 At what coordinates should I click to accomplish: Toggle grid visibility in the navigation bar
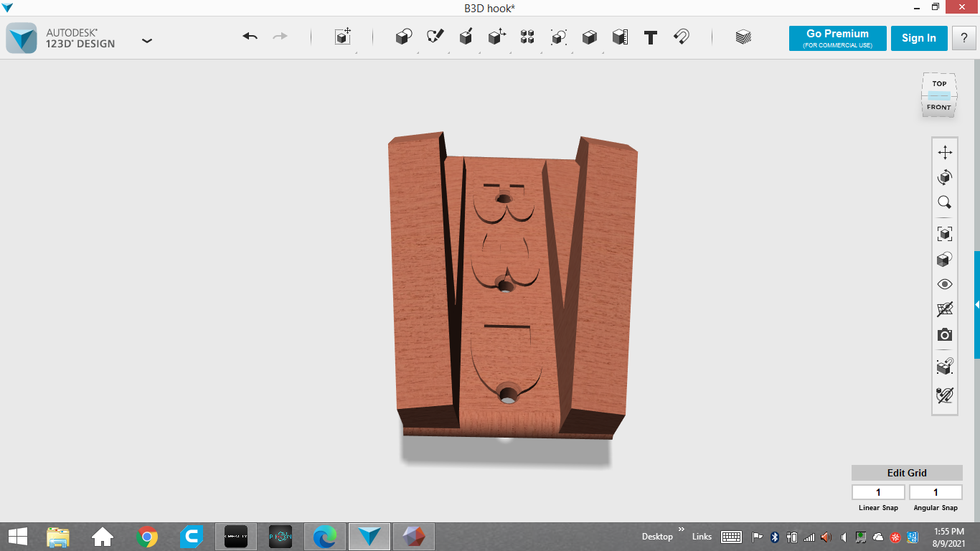(x=945, y=309)
